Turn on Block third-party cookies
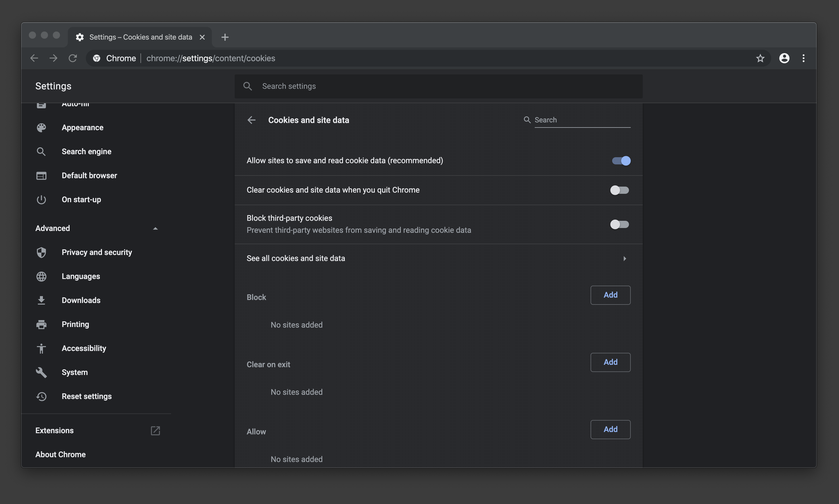 [x=619, y=224]
